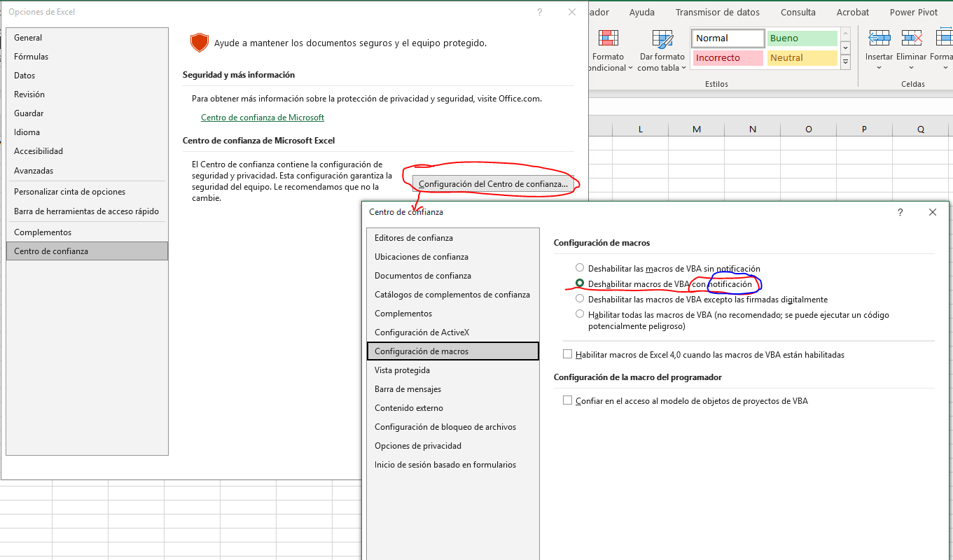The height and width of the screenshot is (560, 953).
Task: Open the Formato condicional icon in ribbon
Action: [608, 38]
